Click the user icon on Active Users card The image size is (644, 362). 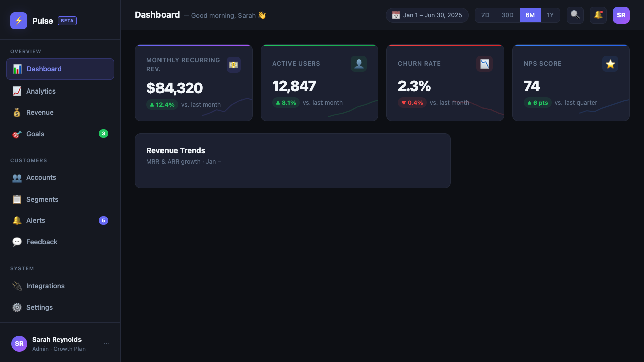359,64
